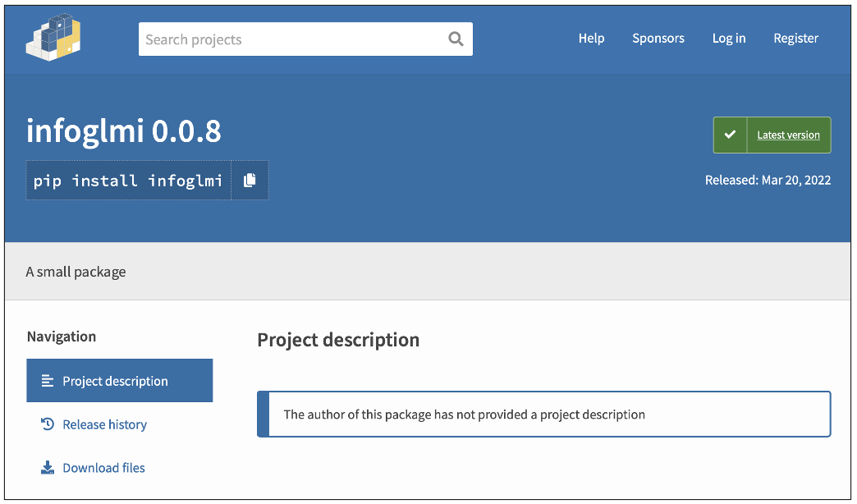Click the Latest version button
Viewport: 857px width, 504px height.
pyautogui.click(x=787, y=135)
